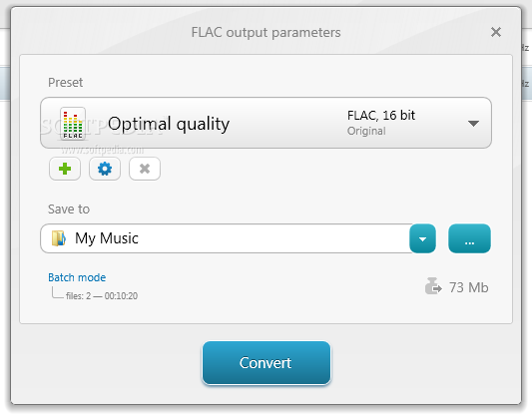Image resolution: width=532 pixels, height=417 pixels.
Task: Click the My Music folder icon
Action: (58, 238)
